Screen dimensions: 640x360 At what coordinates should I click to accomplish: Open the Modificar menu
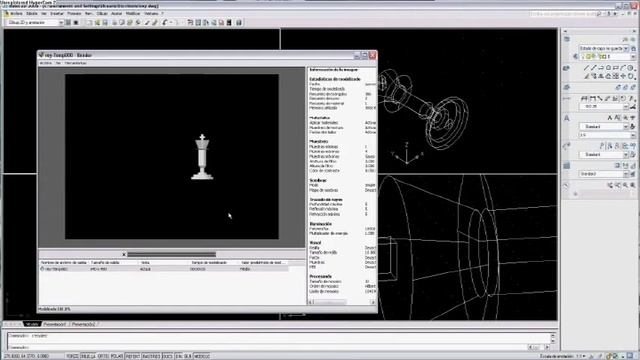(133, 13)
